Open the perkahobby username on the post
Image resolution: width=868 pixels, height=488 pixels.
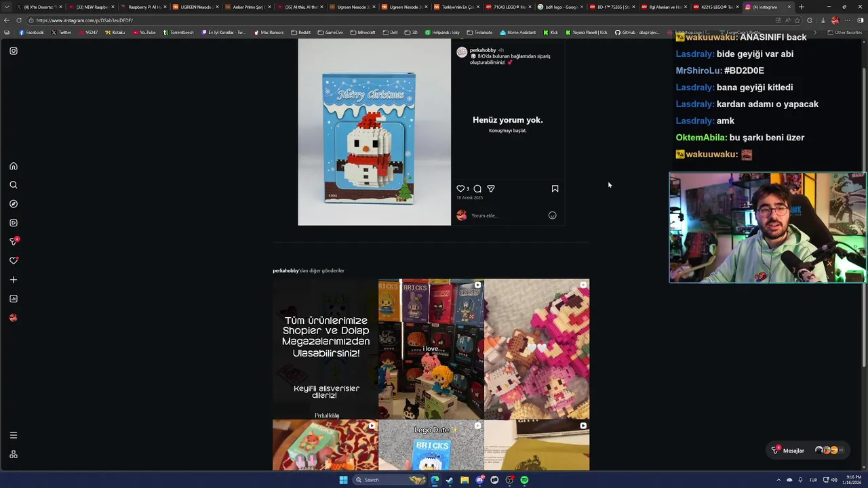click(482, 50)
